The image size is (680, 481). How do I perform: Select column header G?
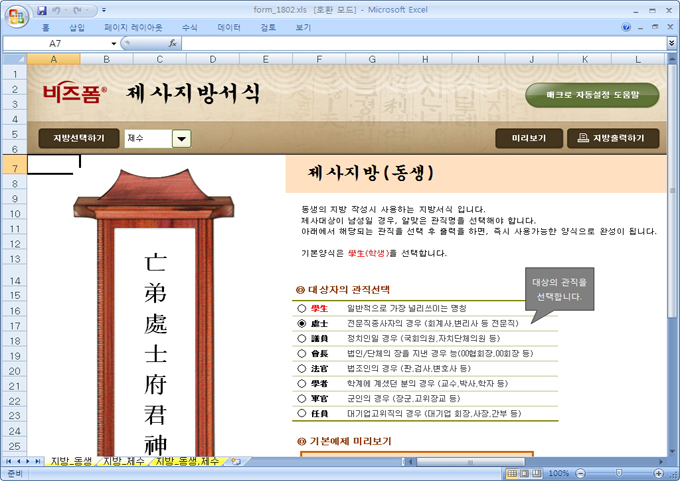point(372,59)
